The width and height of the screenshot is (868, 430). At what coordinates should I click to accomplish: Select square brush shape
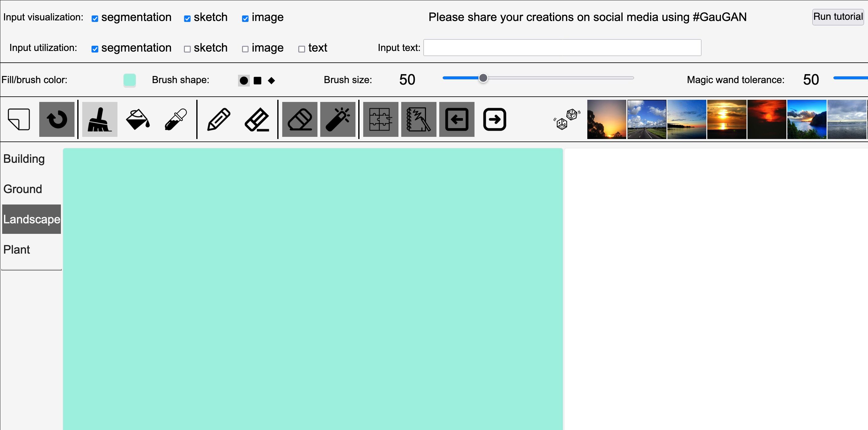257,81
